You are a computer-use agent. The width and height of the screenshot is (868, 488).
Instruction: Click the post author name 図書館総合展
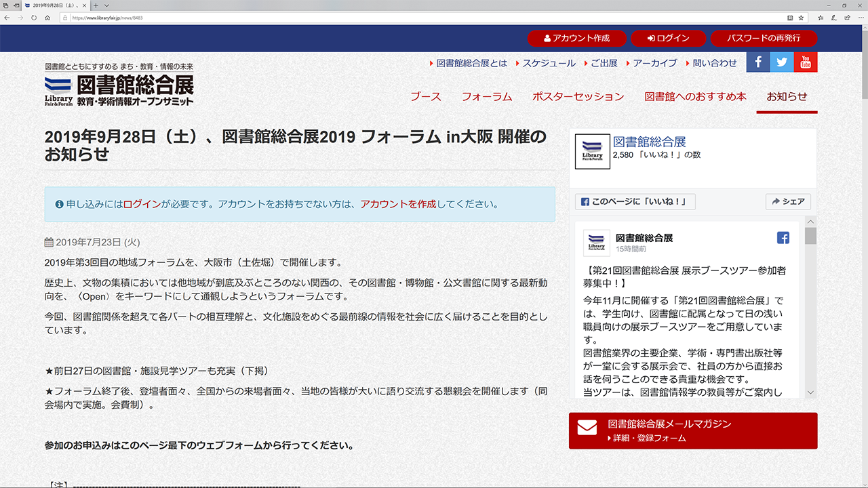click(644, 238)
